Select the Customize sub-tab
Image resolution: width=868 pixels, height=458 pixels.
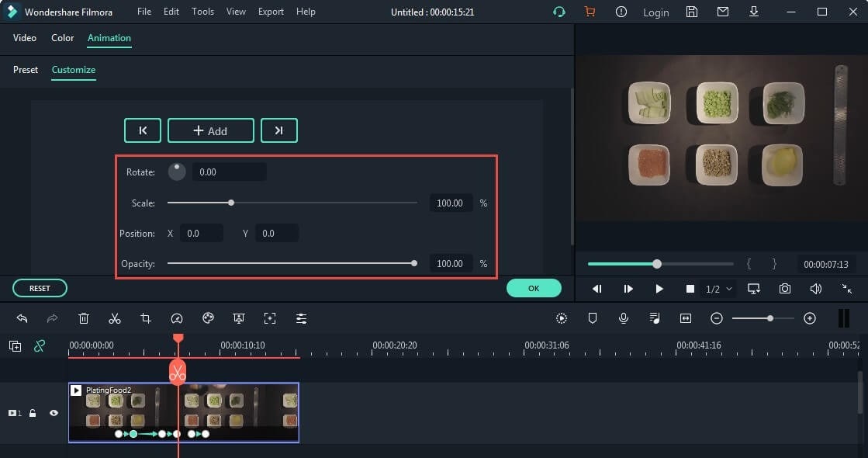(74, 70)
